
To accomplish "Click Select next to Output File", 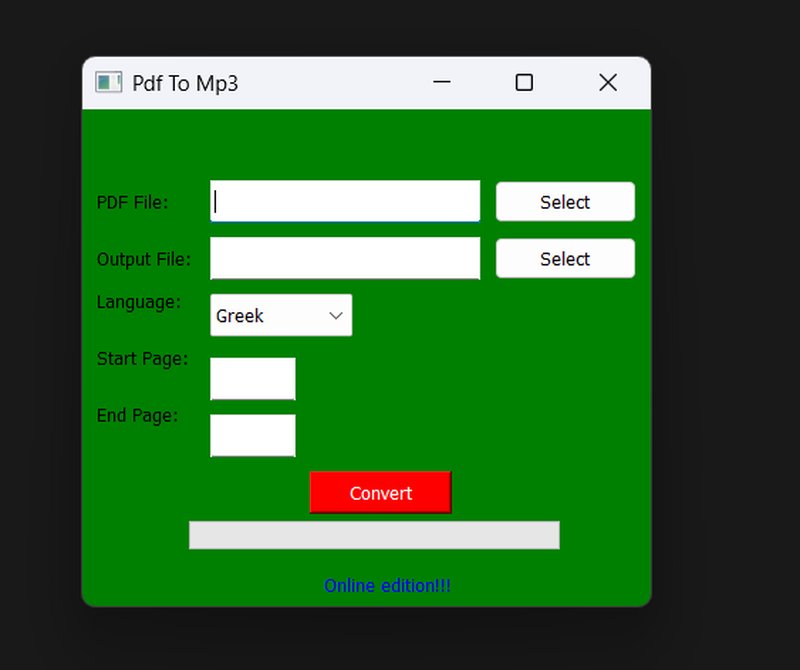I will [x=565, y=258].
